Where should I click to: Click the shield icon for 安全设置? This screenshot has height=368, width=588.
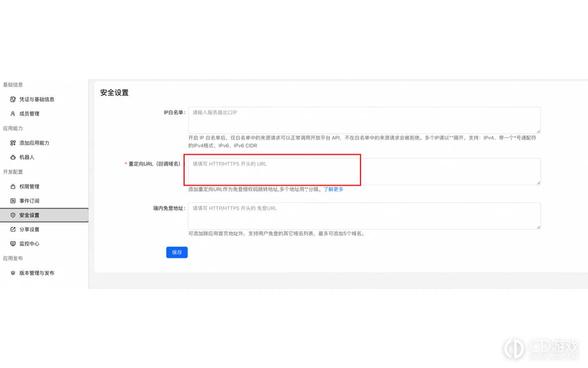click(x=13, y=215)
